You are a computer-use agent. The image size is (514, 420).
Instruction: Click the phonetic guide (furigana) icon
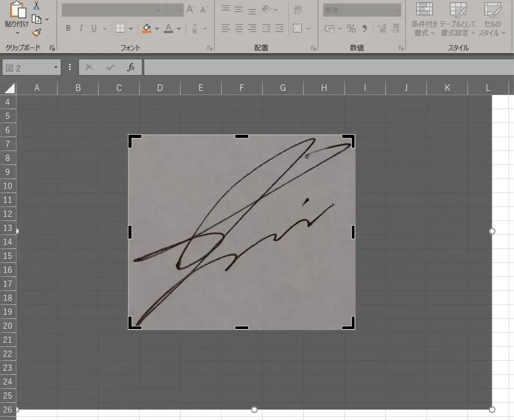point(194,28)
